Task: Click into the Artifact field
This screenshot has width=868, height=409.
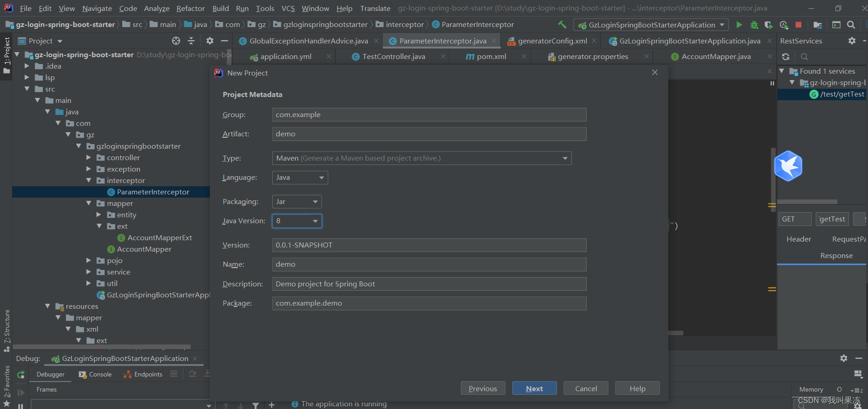Action: 429,134
